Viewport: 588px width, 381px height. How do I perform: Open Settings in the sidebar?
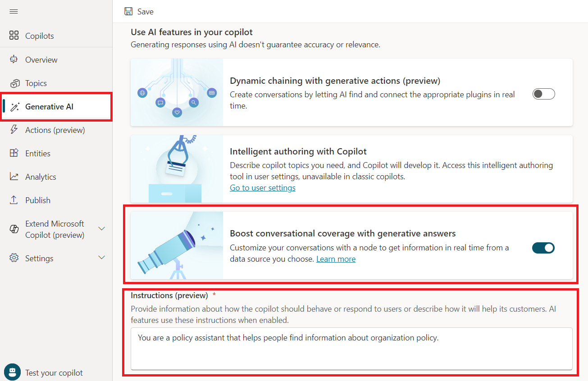pos(39,259)
